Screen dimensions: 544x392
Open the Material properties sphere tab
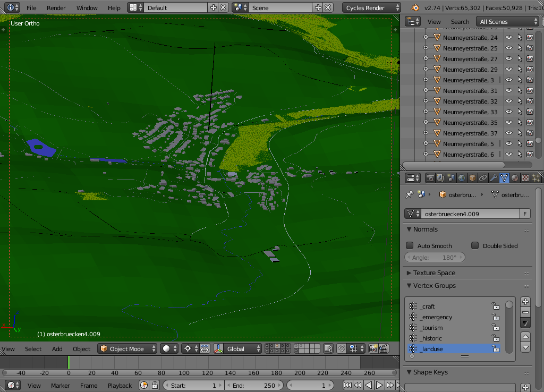[x=515, y=178]
